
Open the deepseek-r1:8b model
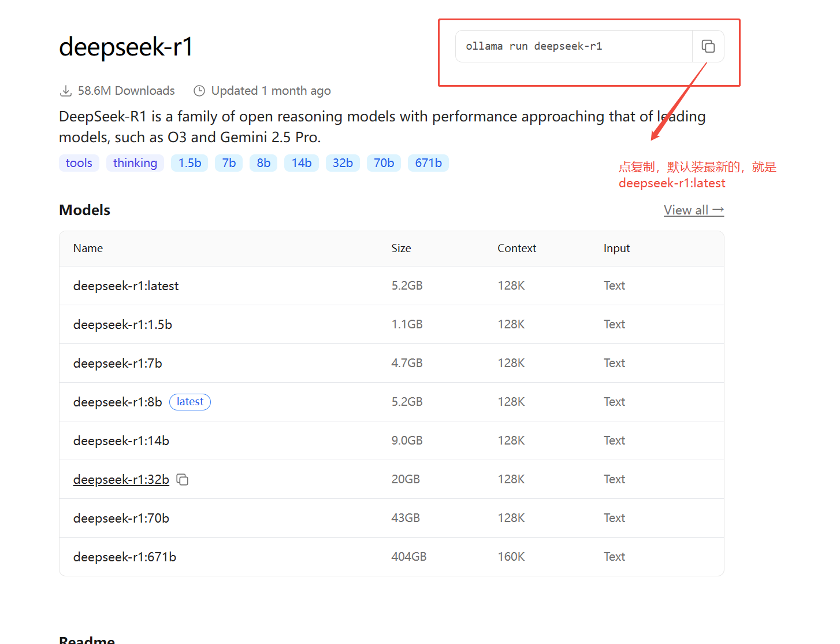pos(117,402)
